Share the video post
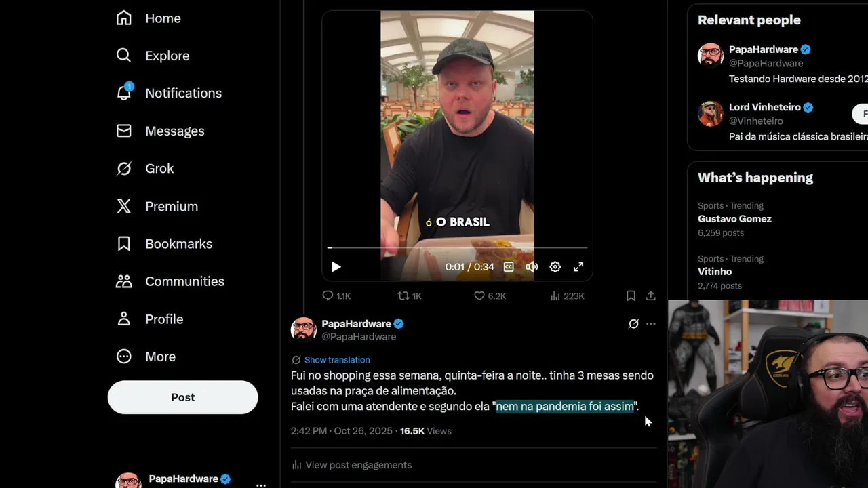The image size is (868, 488). click(x=651, y=296)
